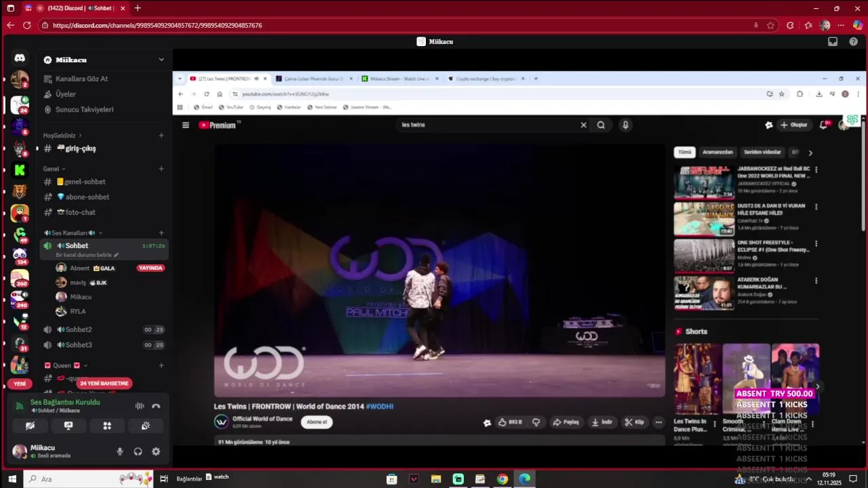The height and width of the screenshot is (488, 868).
Task: Open a new Edge tab
Action: (138, 8)
